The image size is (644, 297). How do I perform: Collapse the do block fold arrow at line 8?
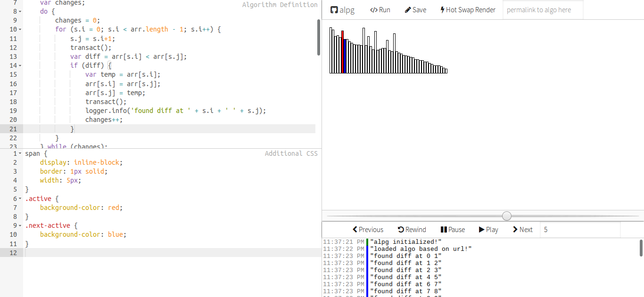(x=20, y=11)
